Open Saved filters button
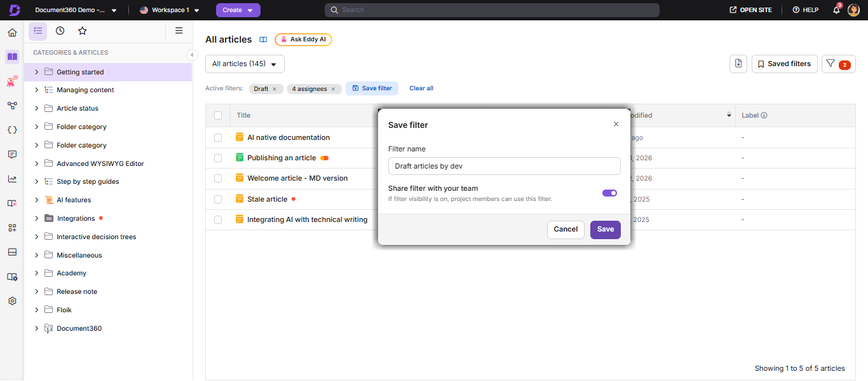 click(785, 64)
